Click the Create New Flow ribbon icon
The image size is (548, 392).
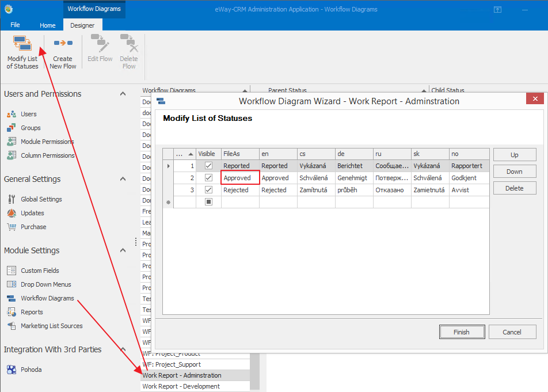click(x=63, y=43)
